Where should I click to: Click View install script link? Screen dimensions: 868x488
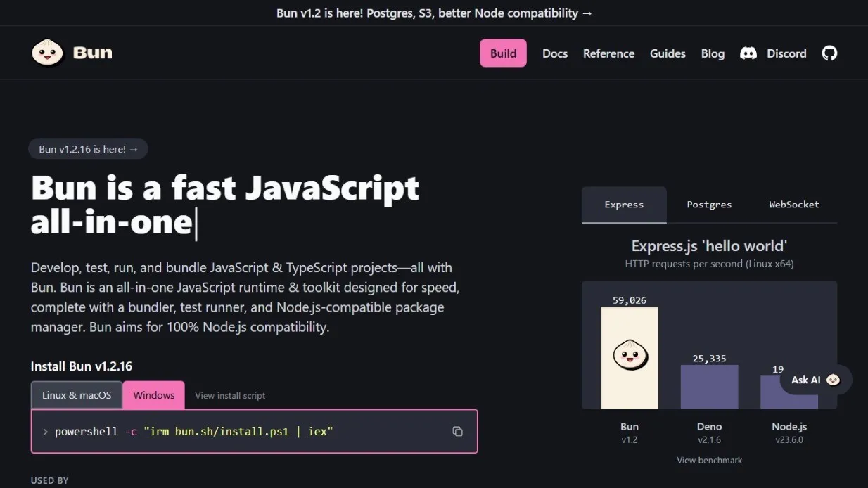pos(230,396)
